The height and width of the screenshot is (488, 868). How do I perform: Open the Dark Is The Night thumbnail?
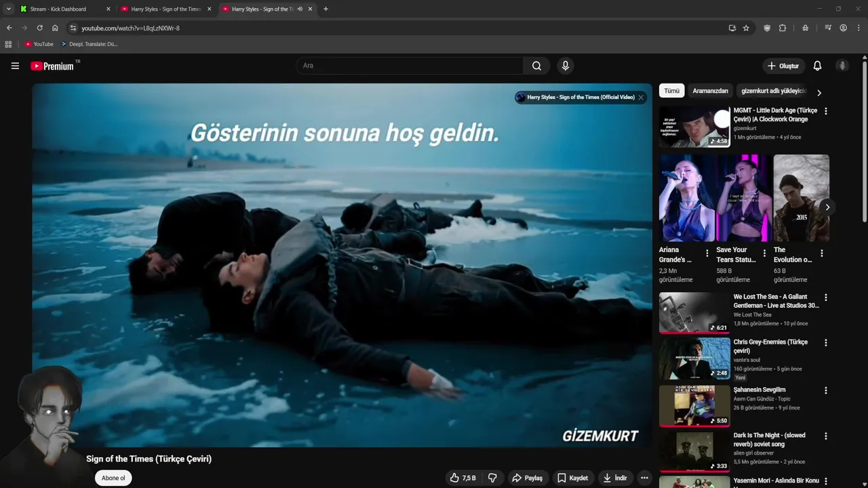(x=694, y=451)
